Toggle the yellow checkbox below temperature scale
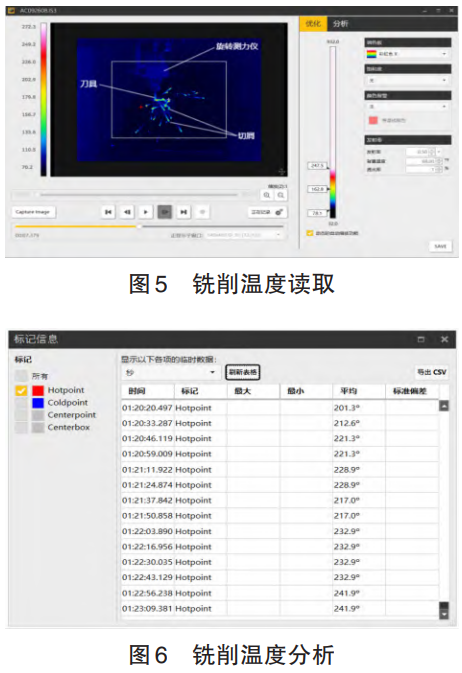Screen dimensions: 462x673 [x=310, y=233]
